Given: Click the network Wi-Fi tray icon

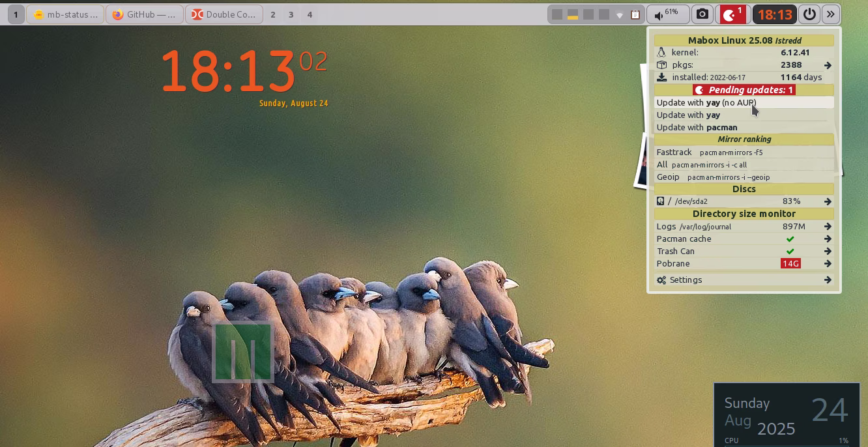Looking at the screenshot, I should coord(620,14).
